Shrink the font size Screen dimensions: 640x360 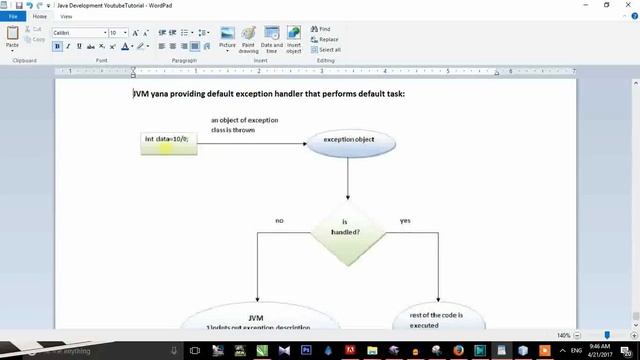pos(146,33)
